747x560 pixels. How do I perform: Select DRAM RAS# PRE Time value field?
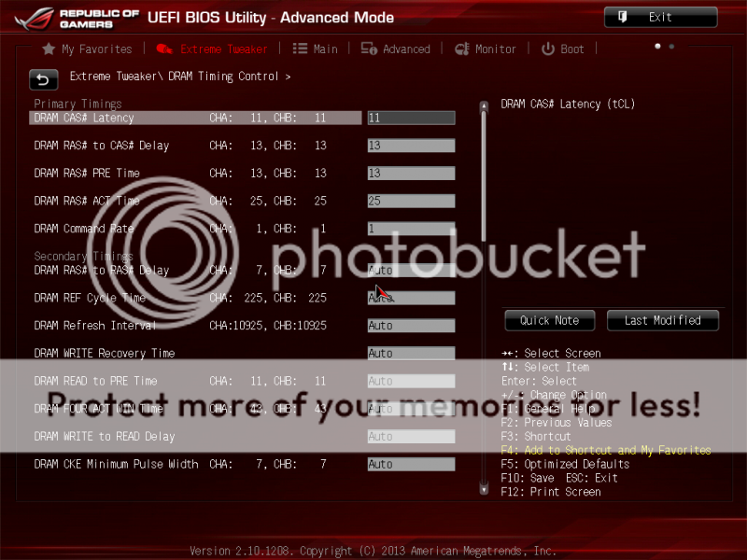click(x=411, y=174)
